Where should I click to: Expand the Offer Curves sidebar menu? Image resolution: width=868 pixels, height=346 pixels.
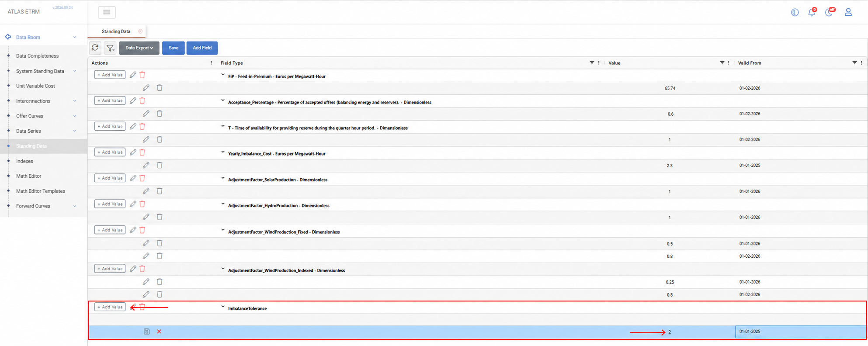[75, 116]
